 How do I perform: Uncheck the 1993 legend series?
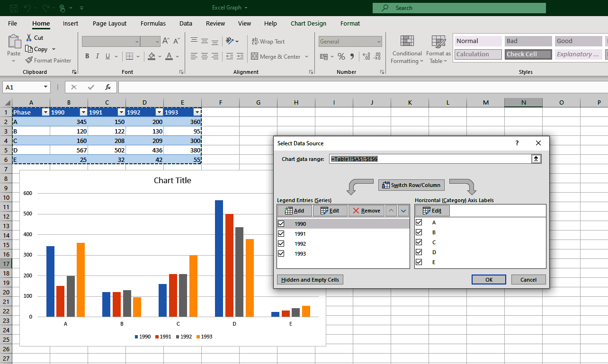pos(281,253)
